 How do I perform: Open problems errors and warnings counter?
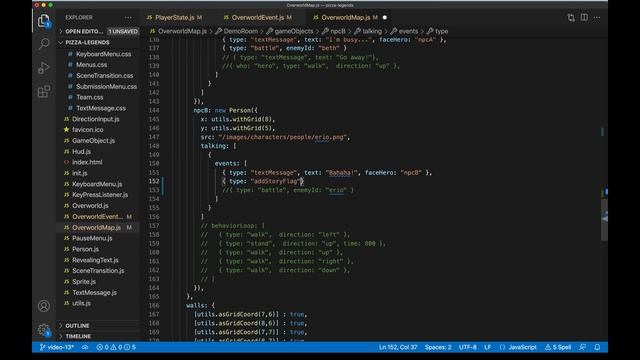click(116, 347)
